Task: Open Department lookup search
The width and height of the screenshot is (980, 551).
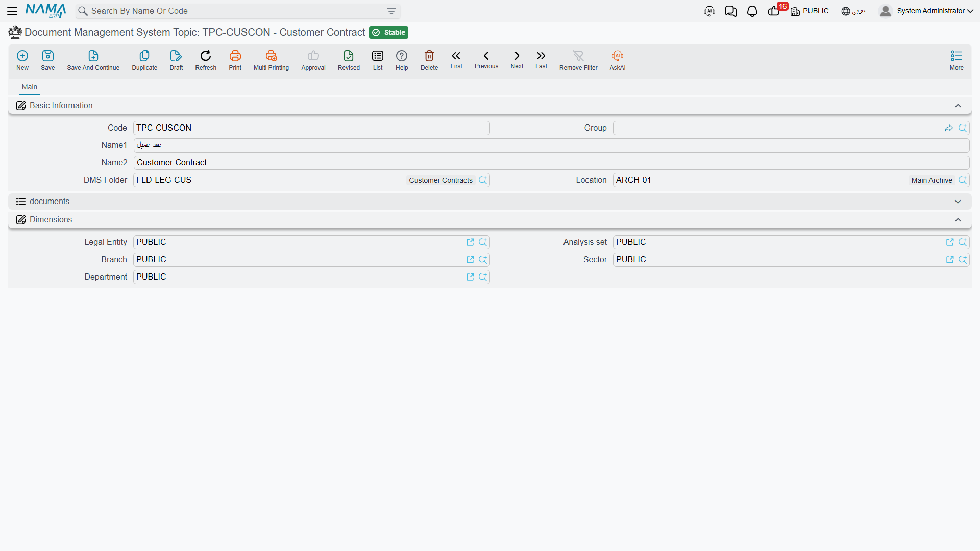Action: tap(483, 277)
